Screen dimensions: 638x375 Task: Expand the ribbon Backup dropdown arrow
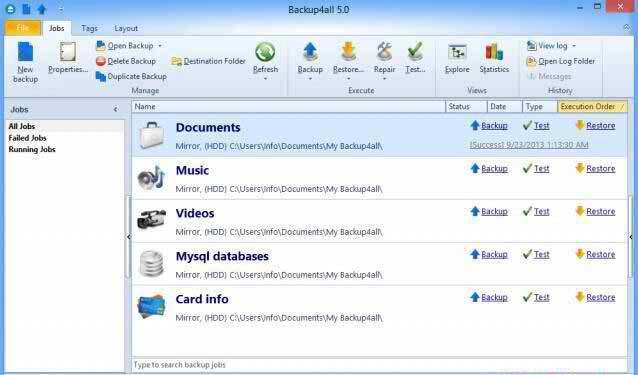pos(310,79)
